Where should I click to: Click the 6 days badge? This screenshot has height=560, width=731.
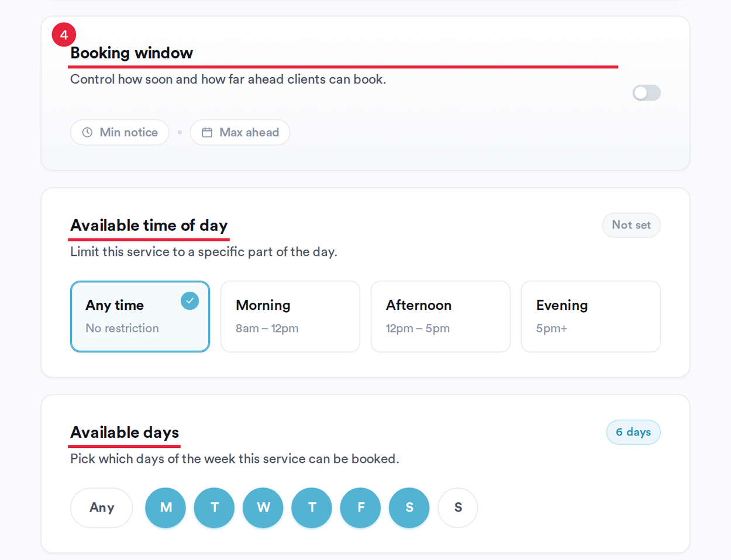pyautogui.click(x=633, y=432)
